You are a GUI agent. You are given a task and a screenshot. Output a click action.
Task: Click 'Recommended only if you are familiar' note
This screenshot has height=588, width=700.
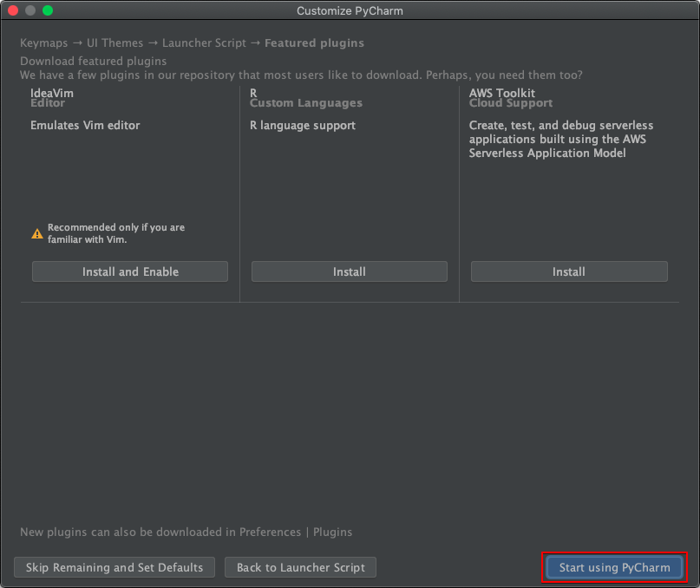tap(116, 233)
